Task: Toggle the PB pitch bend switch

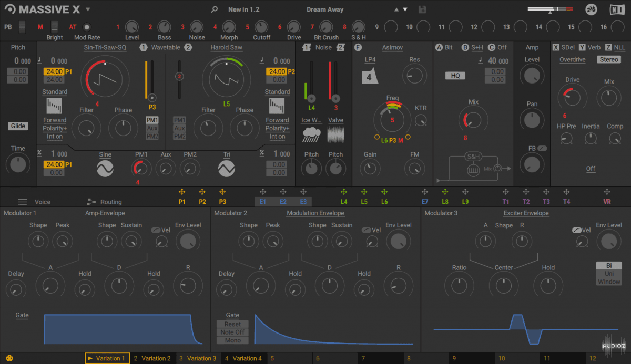Action: [22, 27]
